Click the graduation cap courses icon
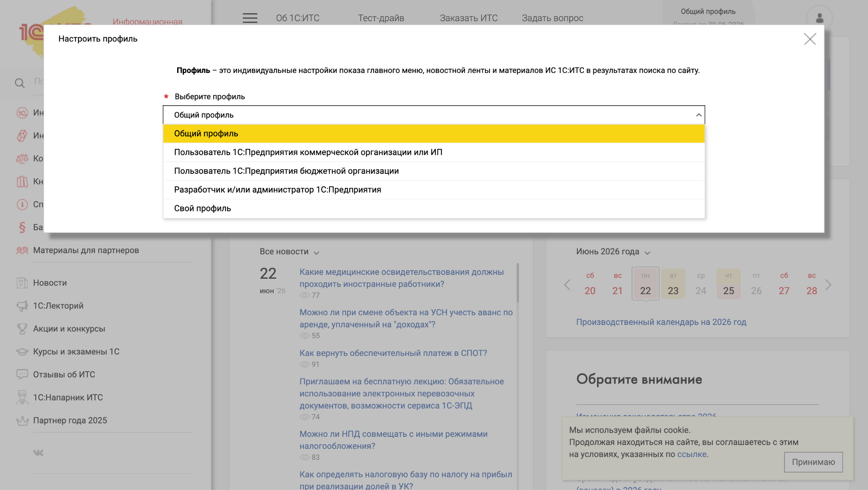This screenshot has height=490, width=868. coord(22,352)
